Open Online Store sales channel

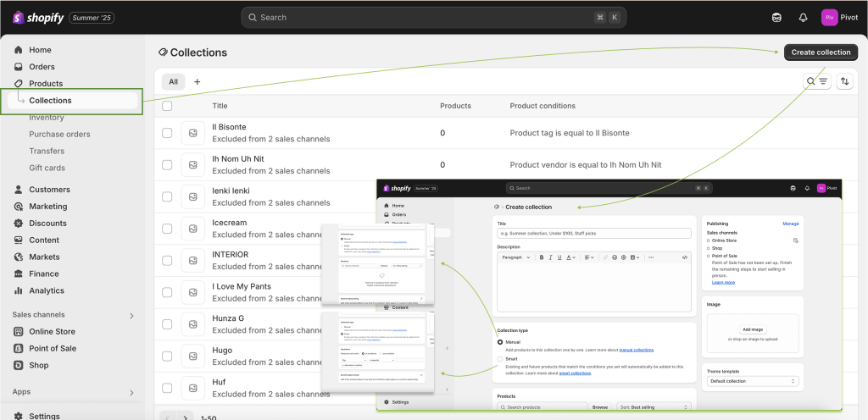(x=52, y=331)
